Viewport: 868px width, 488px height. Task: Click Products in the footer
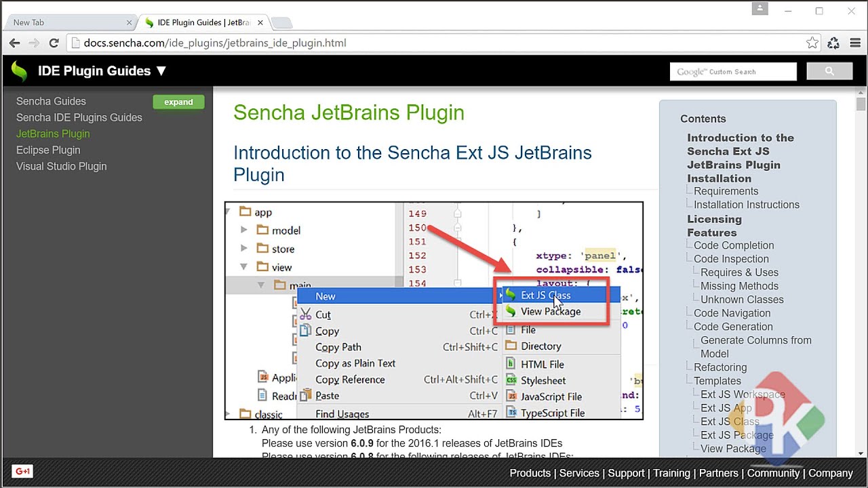click(530, 473)
